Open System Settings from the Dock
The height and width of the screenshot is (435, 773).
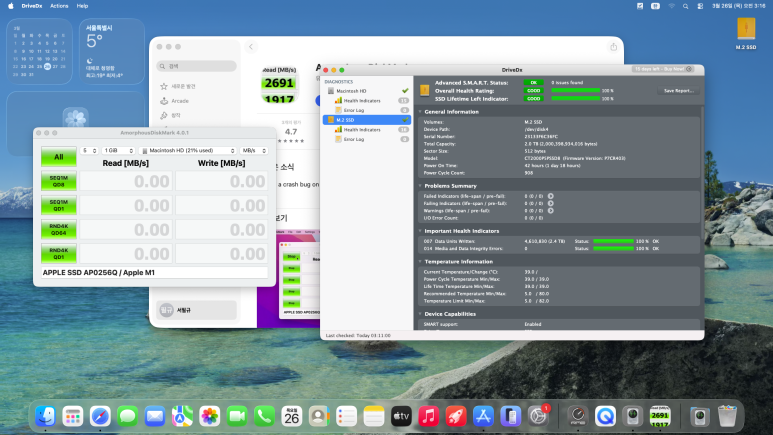click(x=538, y=416)
